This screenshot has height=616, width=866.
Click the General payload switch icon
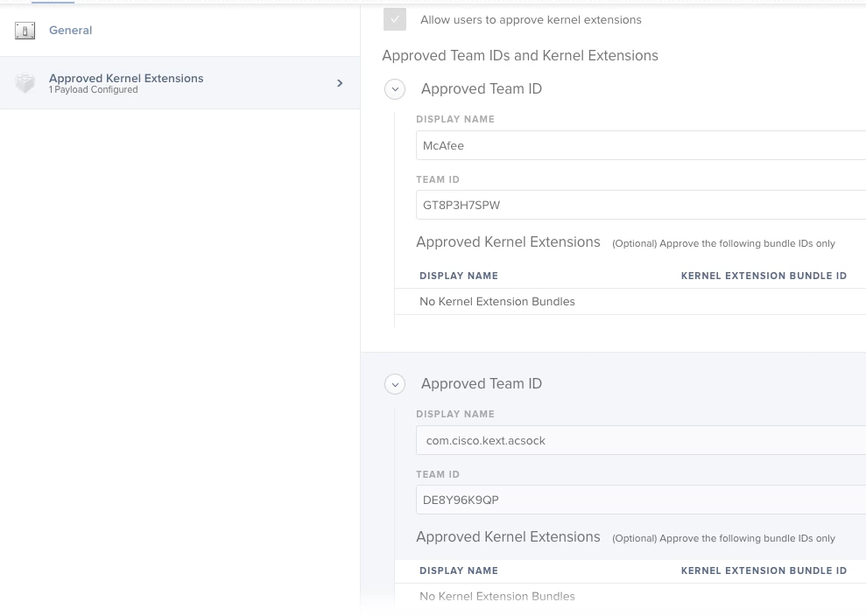point(25,31)
